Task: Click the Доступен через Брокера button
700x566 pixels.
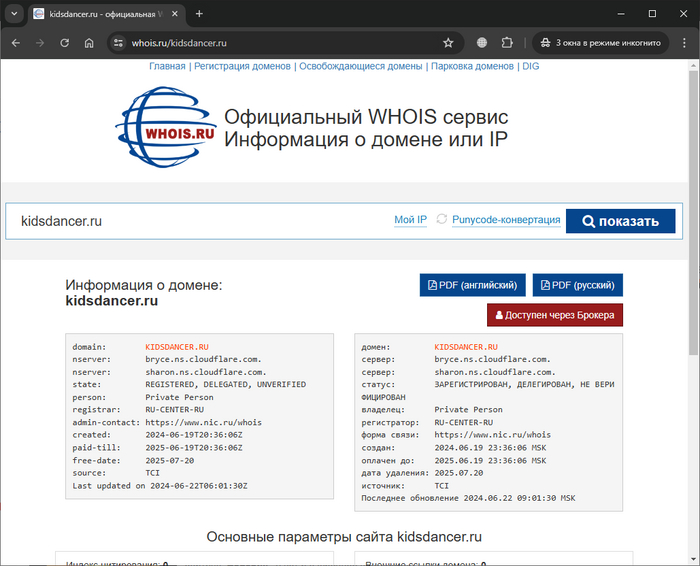Action: click(x=555, y=314)
